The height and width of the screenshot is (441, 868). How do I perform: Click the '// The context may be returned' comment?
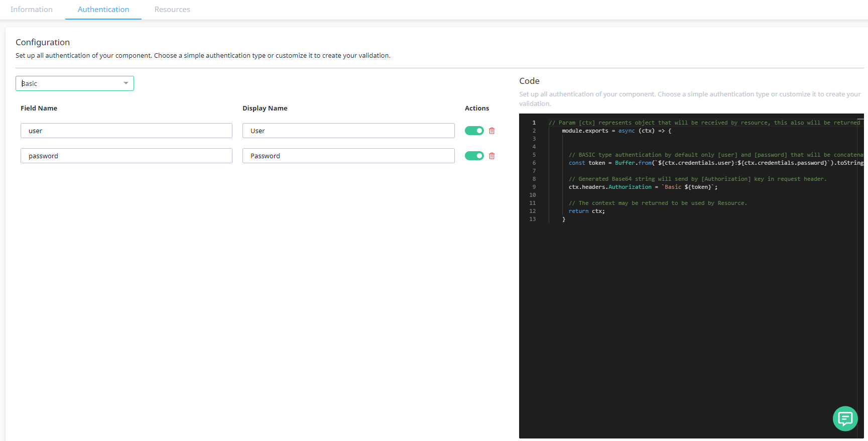coord(658,203)
